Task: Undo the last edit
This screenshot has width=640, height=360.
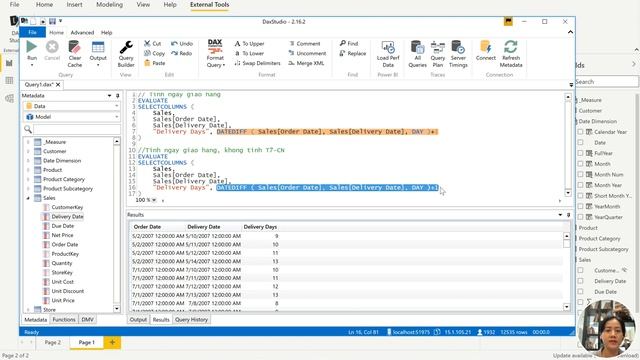Action: (x=182, y=43)
